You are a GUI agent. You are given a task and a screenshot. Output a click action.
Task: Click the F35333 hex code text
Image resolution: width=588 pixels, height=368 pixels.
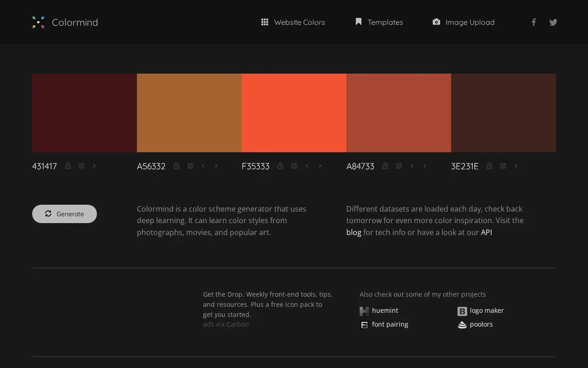coord(255,166)
